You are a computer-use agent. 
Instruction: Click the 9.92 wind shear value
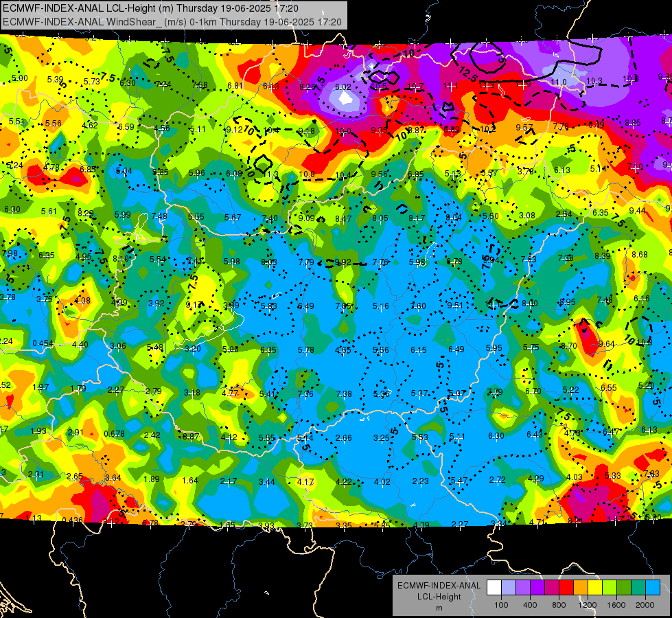click(343, 262)
